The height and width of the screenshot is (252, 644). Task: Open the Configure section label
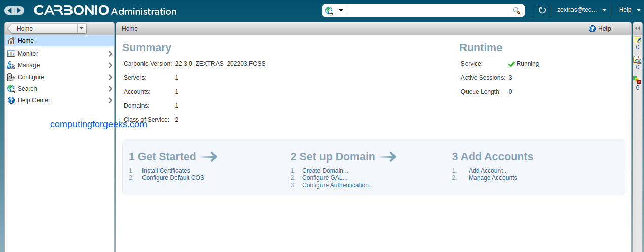31,77
